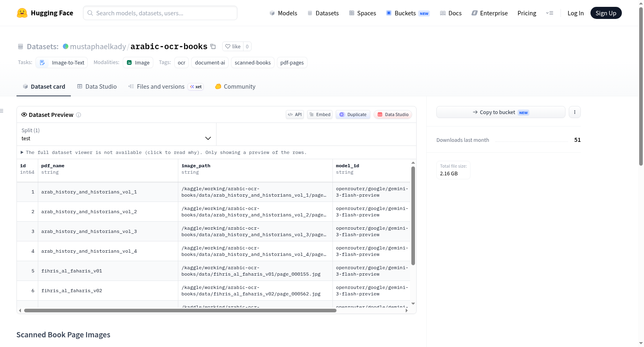644x347 pixels.
Task: Focus the search models, datasets, users field
Action: [160, 13]
